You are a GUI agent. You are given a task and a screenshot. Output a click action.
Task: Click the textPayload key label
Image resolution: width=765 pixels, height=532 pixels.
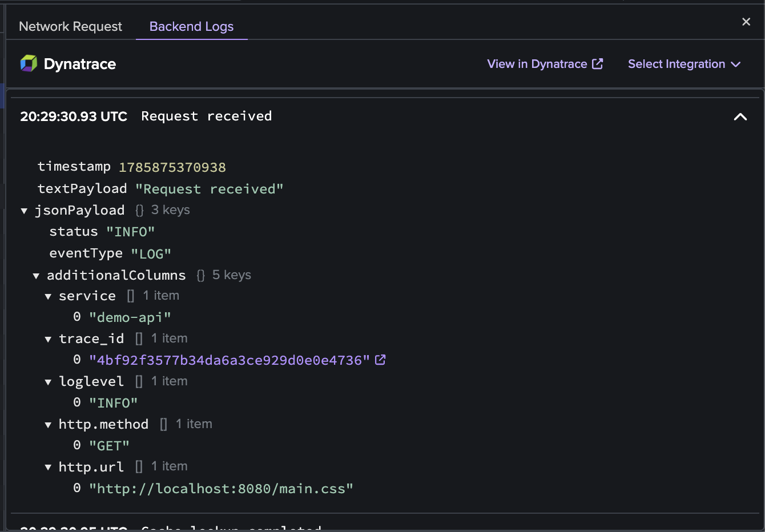[82, 188]
